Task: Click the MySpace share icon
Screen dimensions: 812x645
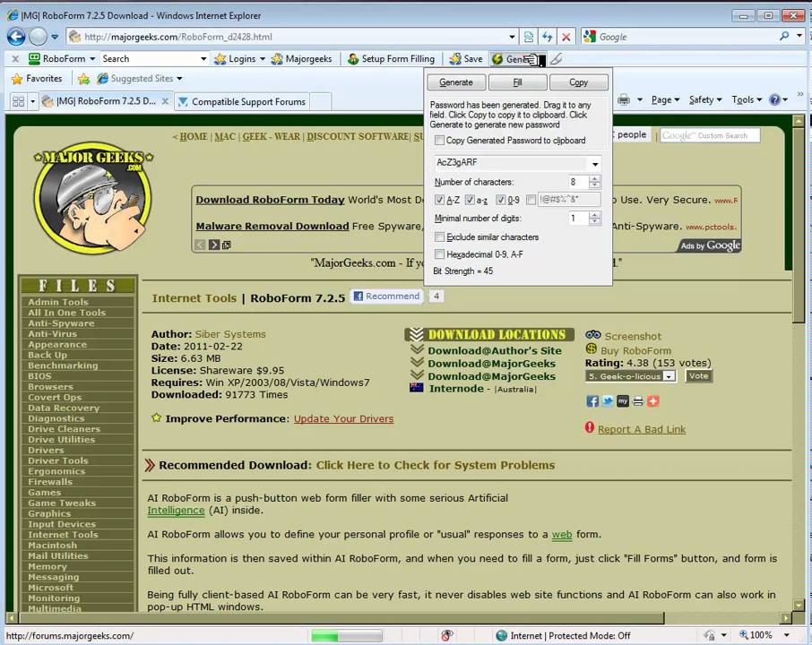Action: 623,401
